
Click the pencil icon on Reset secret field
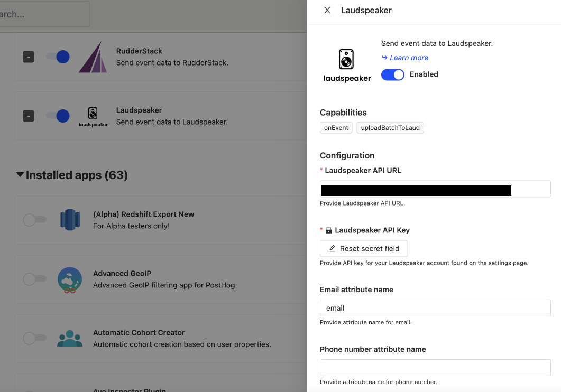pos(333,248)
